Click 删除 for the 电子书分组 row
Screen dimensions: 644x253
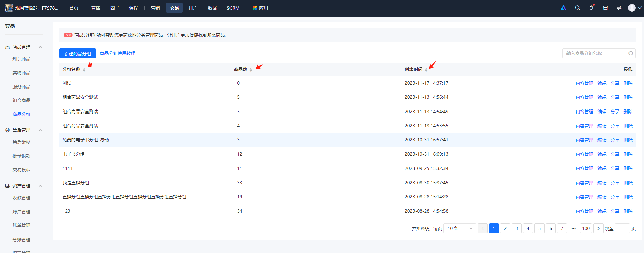(x=628, y=154)
